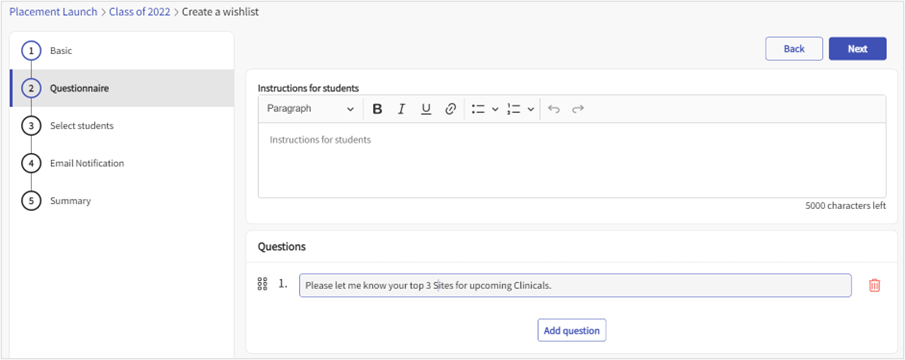Add a new question
Viewport: 905px width, 360px height.
pos(572,331)
